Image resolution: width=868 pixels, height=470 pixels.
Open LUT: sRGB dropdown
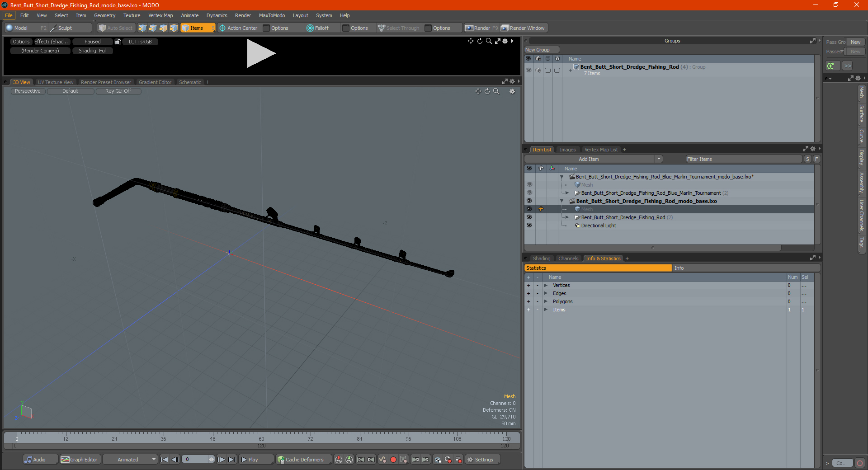140,42
